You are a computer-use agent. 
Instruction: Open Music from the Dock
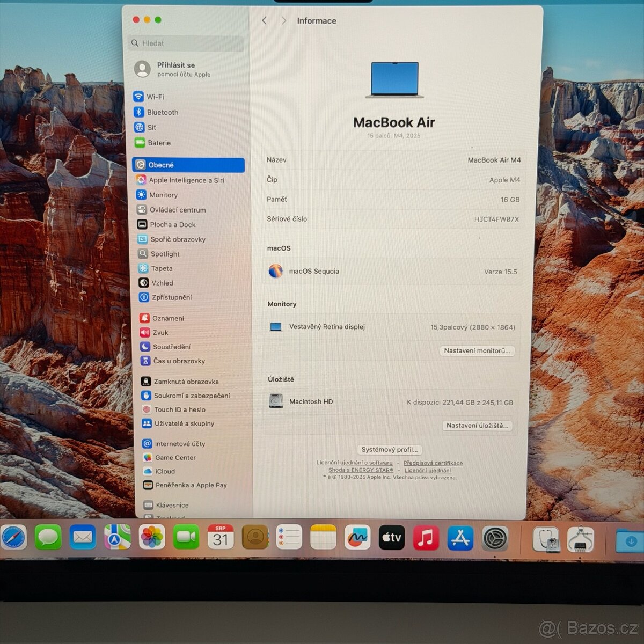[x=426, y=538]
